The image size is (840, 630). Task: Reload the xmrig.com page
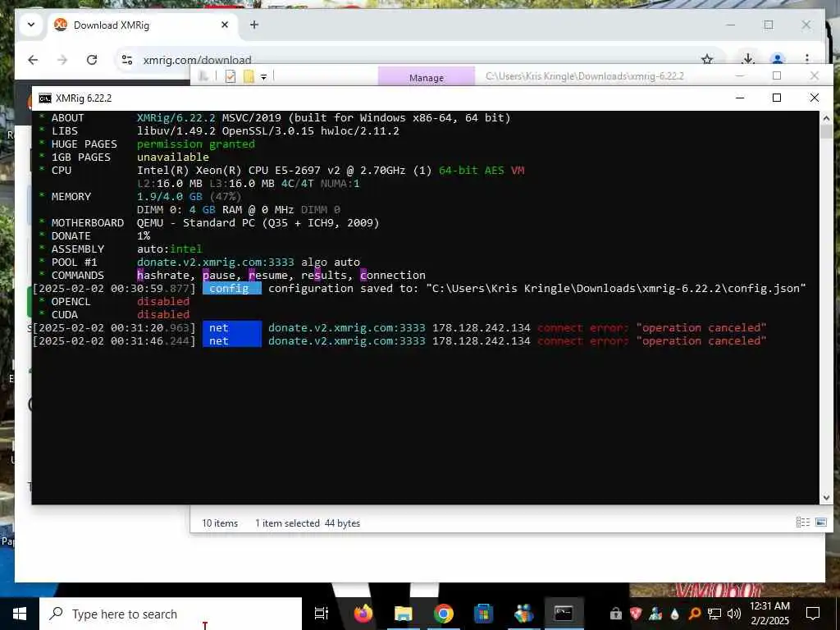coord(92,59)
